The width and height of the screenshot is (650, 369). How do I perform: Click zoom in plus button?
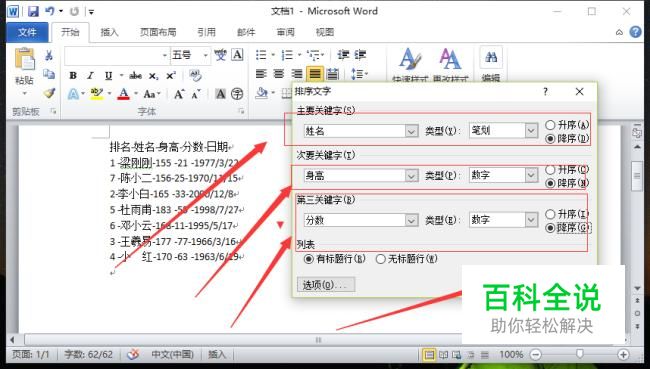click(x=623, y=354)
